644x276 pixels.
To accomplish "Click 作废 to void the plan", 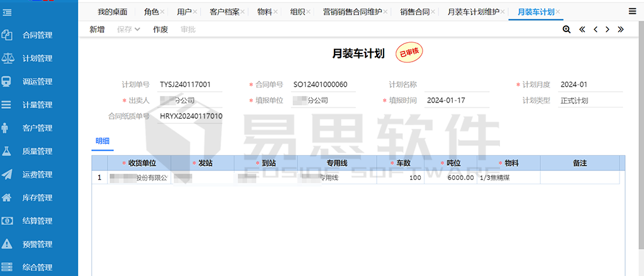I will point(160,30).
